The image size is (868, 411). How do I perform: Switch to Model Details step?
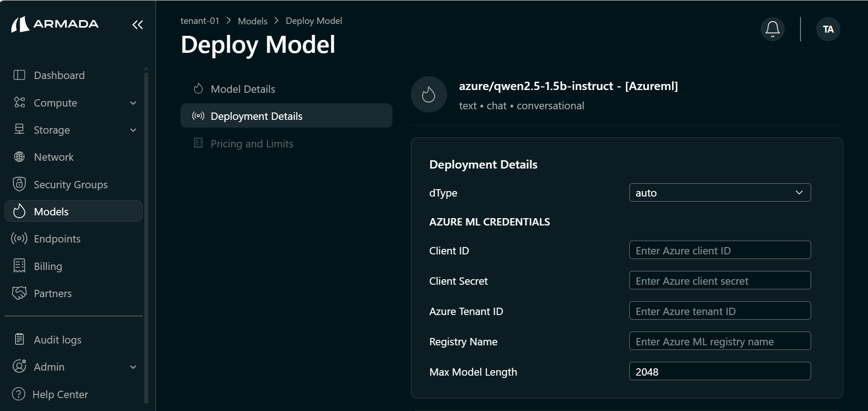click(x=286, y=89)
